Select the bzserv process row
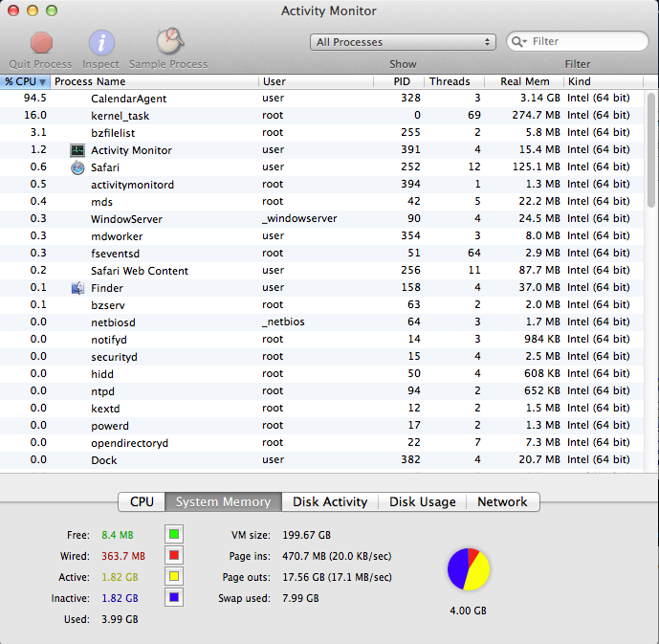Image resolution: width=659 pixels, height=644 pixels. pos(321,305)
